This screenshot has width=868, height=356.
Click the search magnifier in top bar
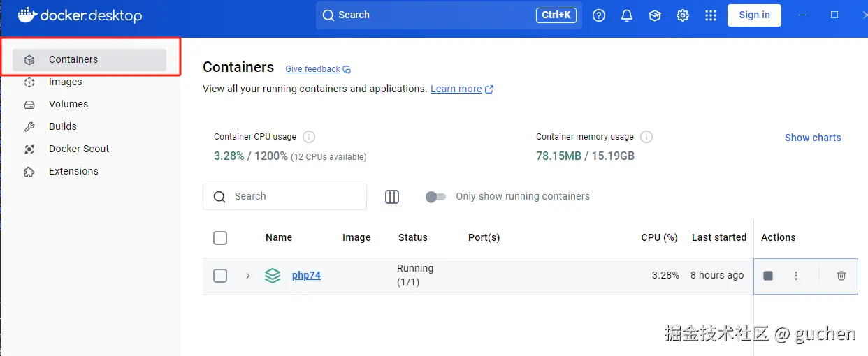(328, 15)
